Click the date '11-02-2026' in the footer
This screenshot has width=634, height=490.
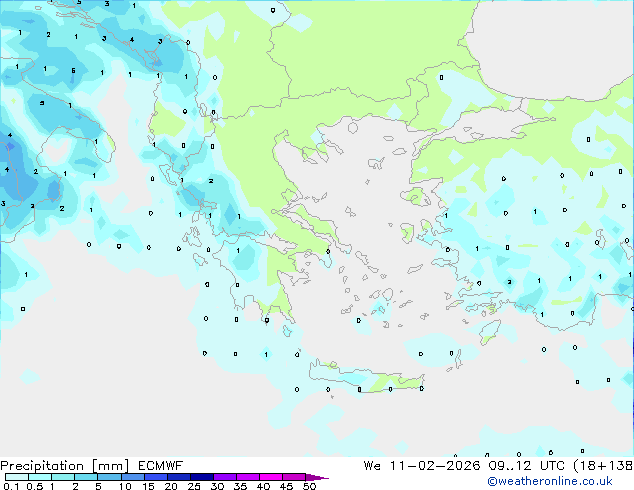coord(435,466)
